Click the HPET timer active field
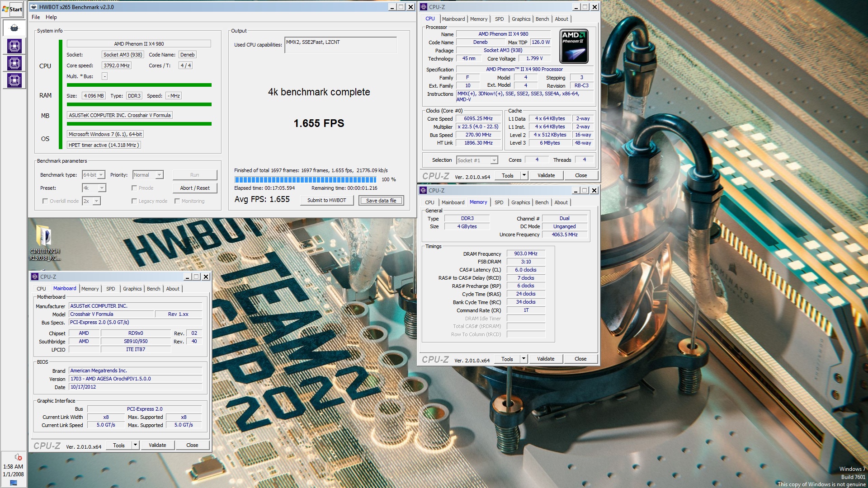This screenshot has width=868, height=488. click(104, 145)
